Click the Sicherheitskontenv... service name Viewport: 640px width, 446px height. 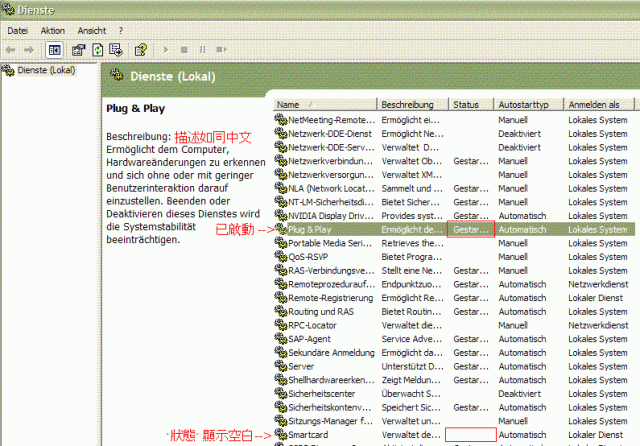point(330,407)
